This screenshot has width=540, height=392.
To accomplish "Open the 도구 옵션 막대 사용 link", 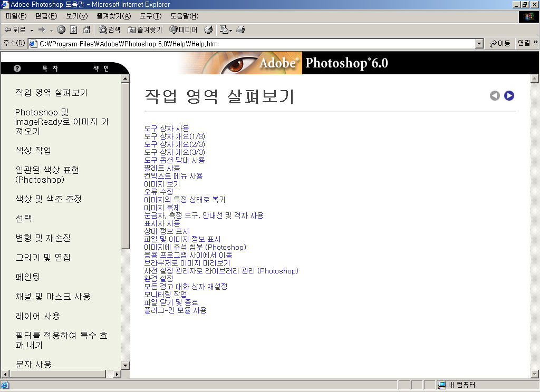I will [x=174, y=160].
